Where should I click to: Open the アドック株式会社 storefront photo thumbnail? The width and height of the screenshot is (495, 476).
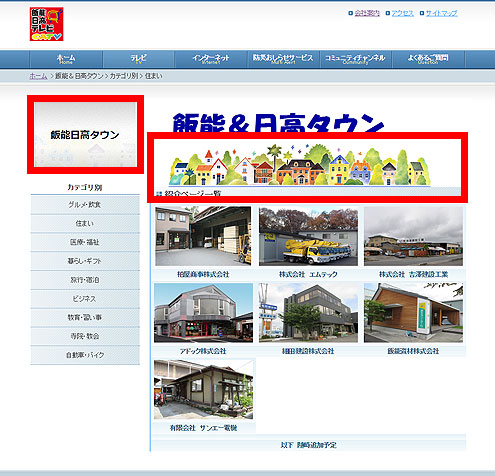pyautogui.click(x=203, y=313)
